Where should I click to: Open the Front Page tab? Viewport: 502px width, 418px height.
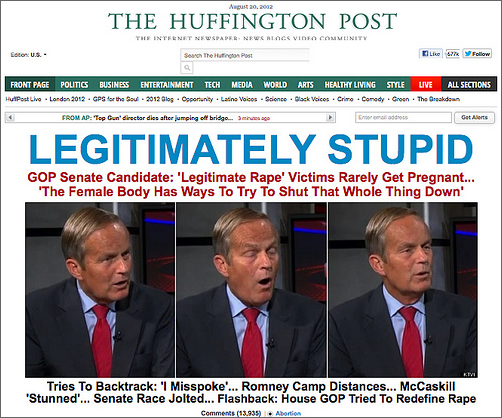click(x=30, y=85)
